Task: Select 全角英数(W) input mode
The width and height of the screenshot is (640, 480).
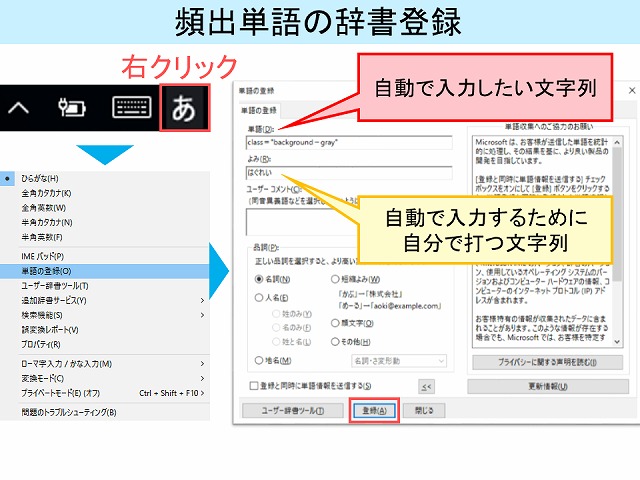Action: [105, 208]
